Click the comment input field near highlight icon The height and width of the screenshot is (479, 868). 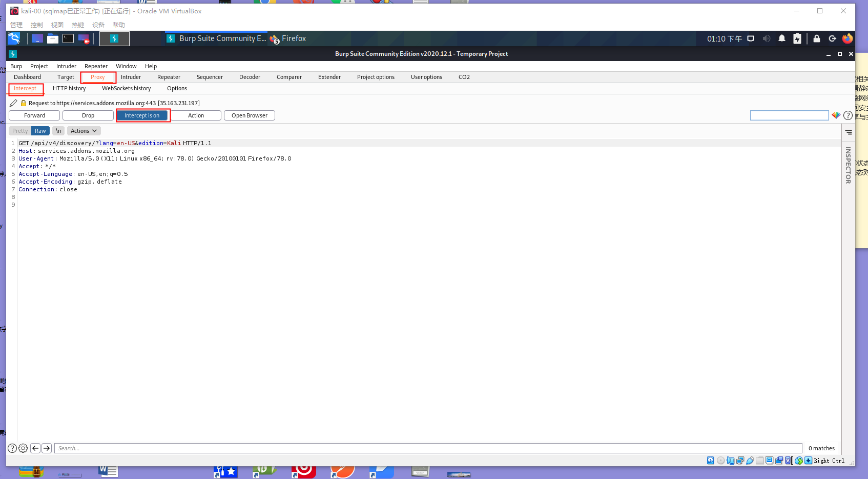pyautogui.click(x=789, y=115)
